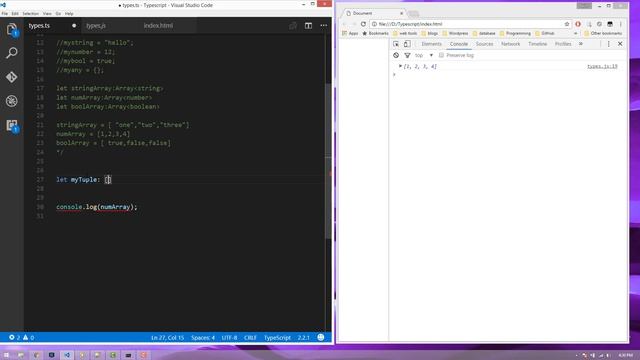
Task: Click Ln 27, Col 15 in status bar
Action: point(167,338)
